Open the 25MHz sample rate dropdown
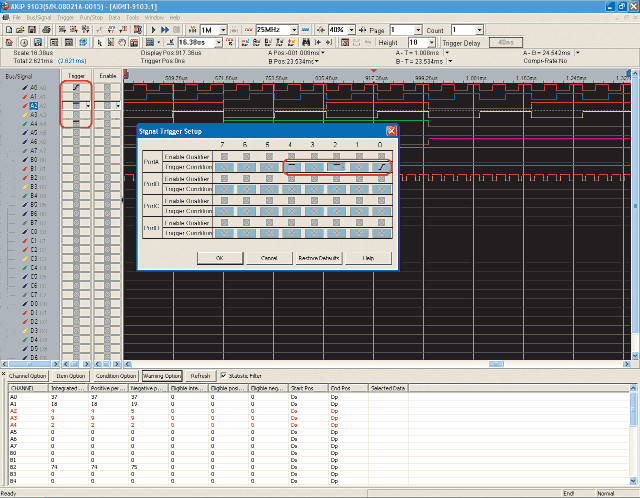Screen dimensions: 640x498 tap(294, 31)
